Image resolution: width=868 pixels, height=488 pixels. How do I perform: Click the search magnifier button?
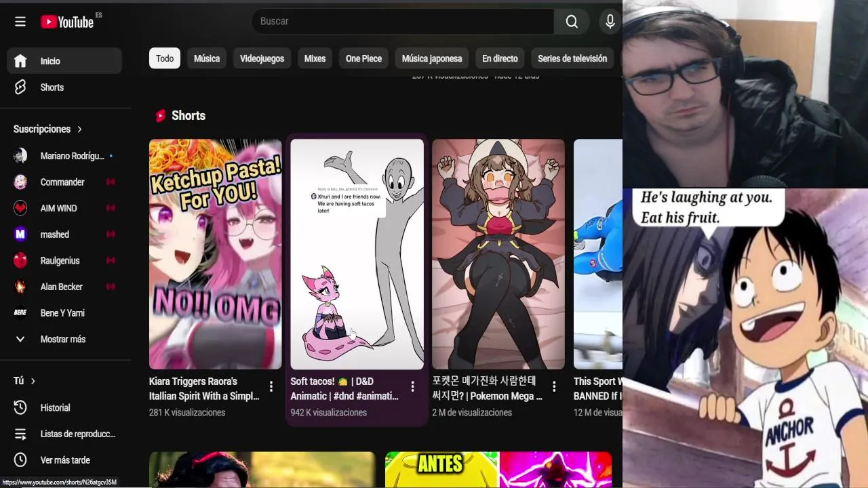click(x=572, y=22)
